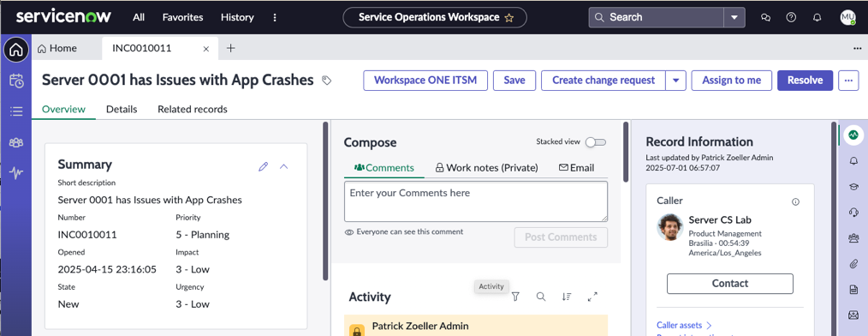Click Create change request button
Screen dimensions: 868x336
[x=603, y=81]
